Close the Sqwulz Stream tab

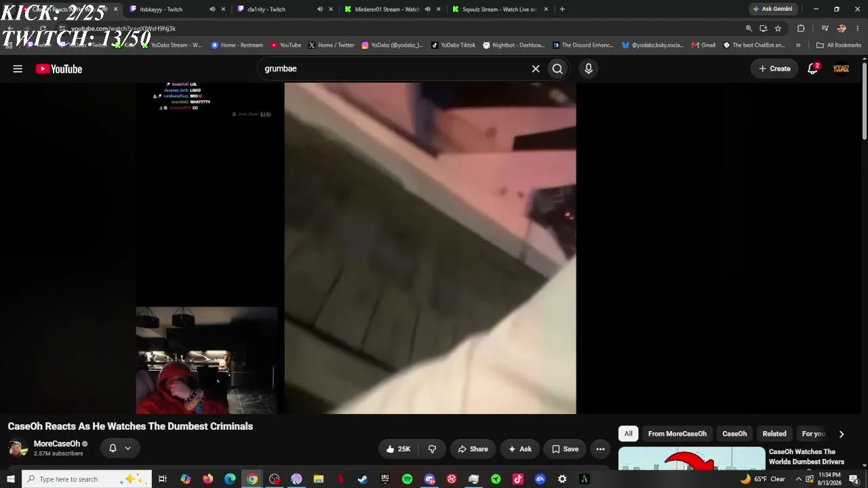(546, 9)
